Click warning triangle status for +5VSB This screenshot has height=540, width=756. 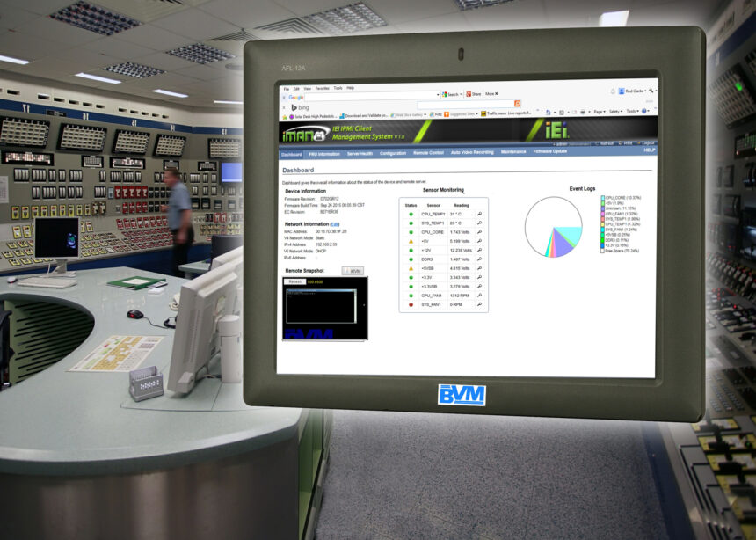click(x=411, y=268)
